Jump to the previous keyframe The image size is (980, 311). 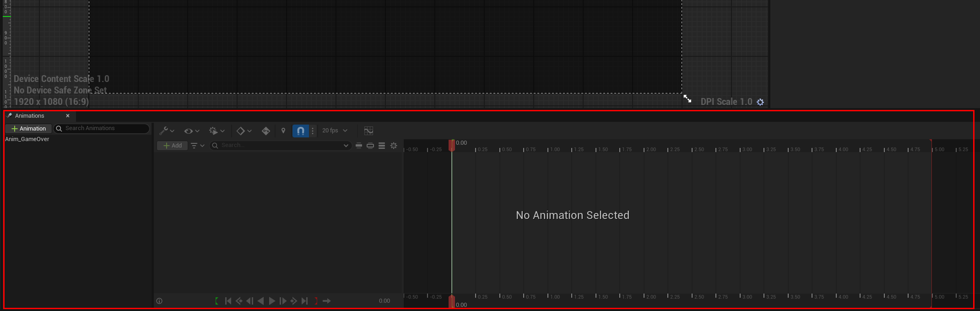(x=239, y=301)
